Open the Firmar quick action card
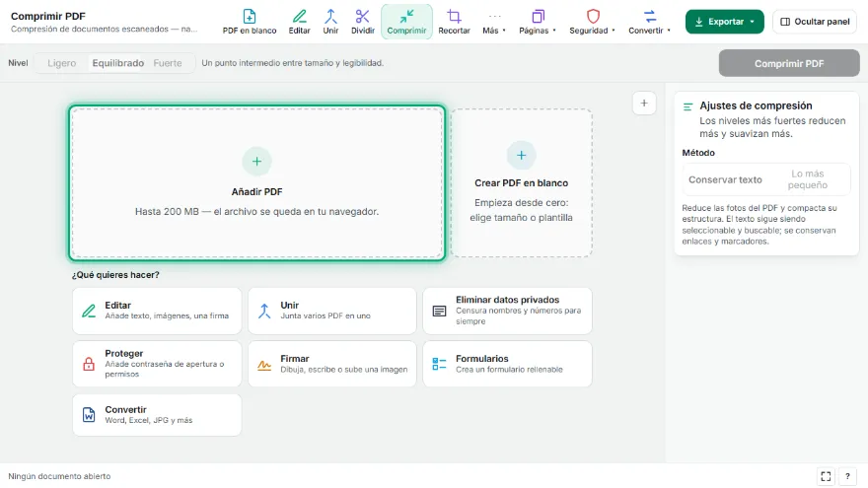 pos(332,364)
